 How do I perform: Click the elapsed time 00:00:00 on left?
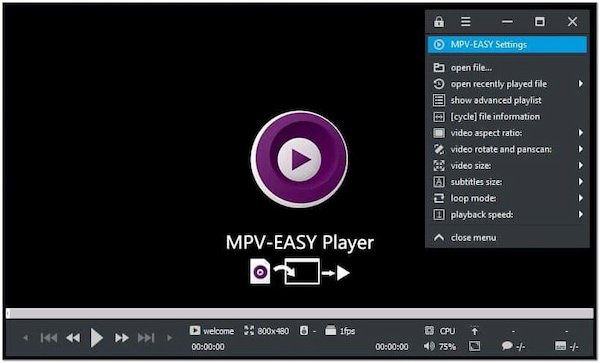[208, 347]
